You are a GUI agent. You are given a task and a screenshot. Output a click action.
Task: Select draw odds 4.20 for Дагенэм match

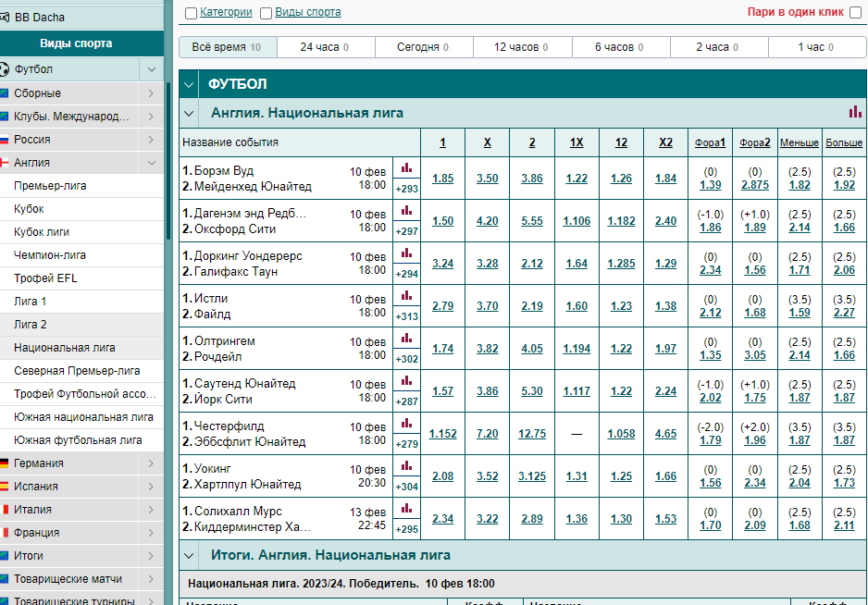point(487,221)
